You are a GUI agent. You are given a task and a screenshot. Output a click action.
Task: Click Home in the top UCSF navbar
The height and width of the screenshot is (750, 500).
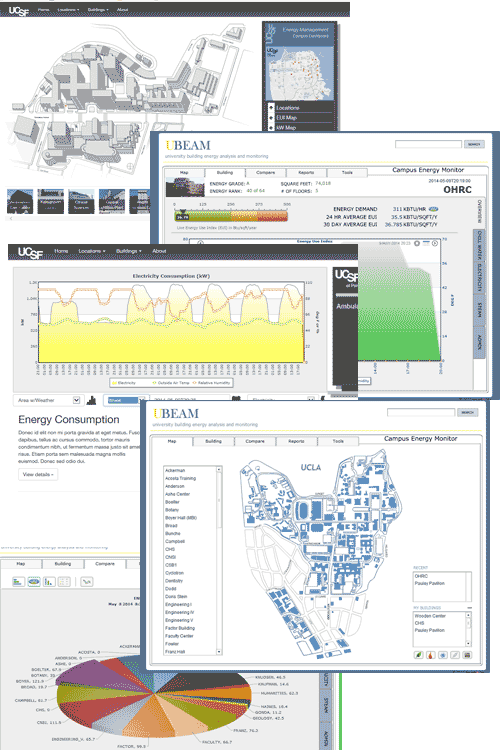point(44,10)
